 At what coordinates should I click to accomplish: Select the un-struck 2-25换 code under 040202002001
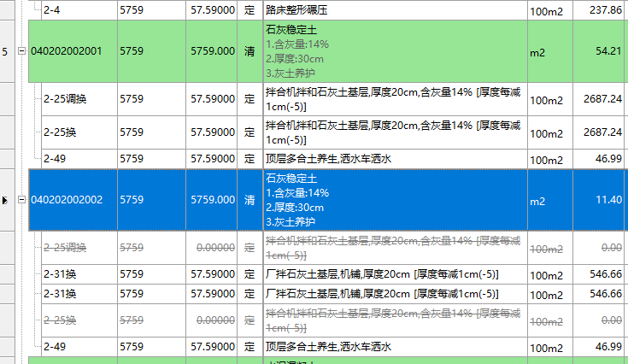[60, 132]
